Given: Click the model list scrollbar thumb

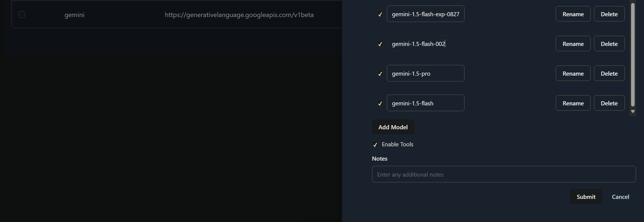Looking at the screenshot, I should pos(633,55).
